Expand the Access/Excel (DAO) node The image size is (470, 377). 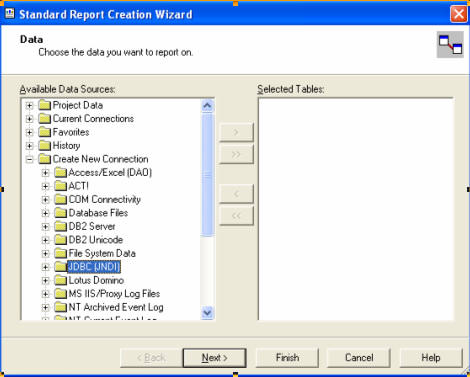pos(45,173)
